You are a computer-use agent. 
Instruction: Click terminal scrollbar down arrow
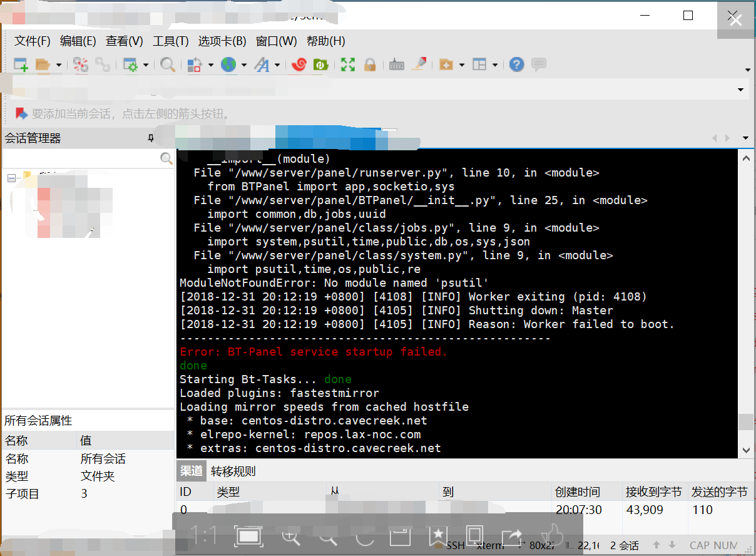pos(746,450)
